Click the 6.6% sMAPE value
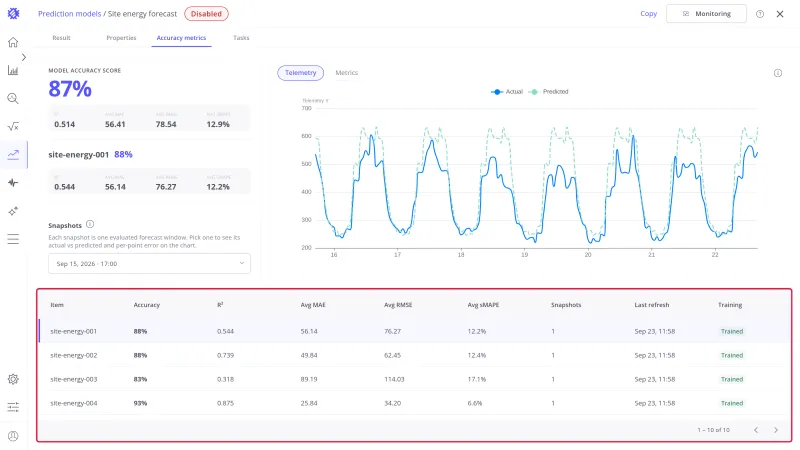 point(474,403)
